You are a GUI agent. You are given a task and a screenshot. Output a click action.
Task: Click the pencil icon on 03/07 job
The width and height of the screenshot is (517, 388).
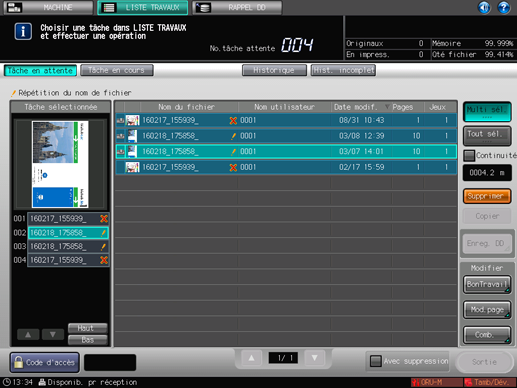(233, 152)
